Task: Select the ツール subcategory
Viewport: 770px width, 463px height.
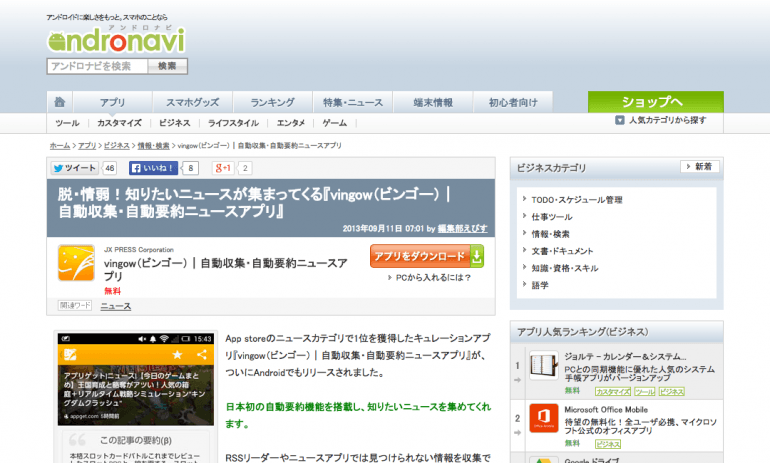Action: [67, 123]
